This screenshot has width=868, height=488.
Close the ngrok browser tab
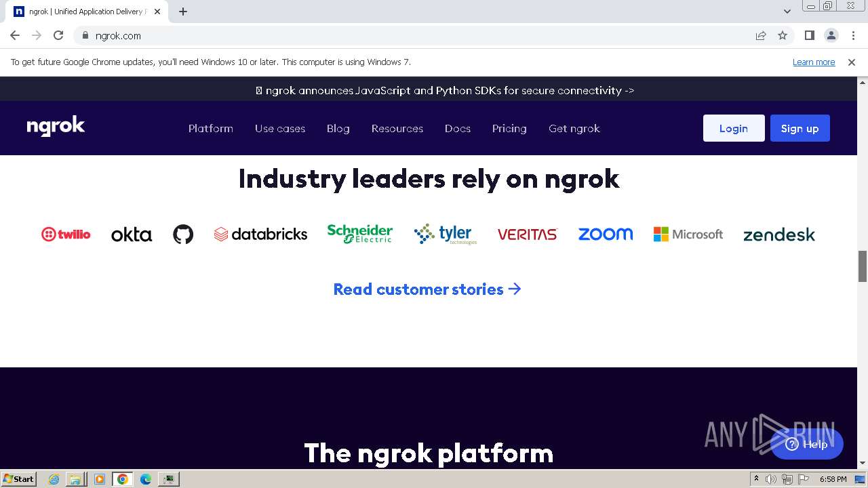point(157,12)
